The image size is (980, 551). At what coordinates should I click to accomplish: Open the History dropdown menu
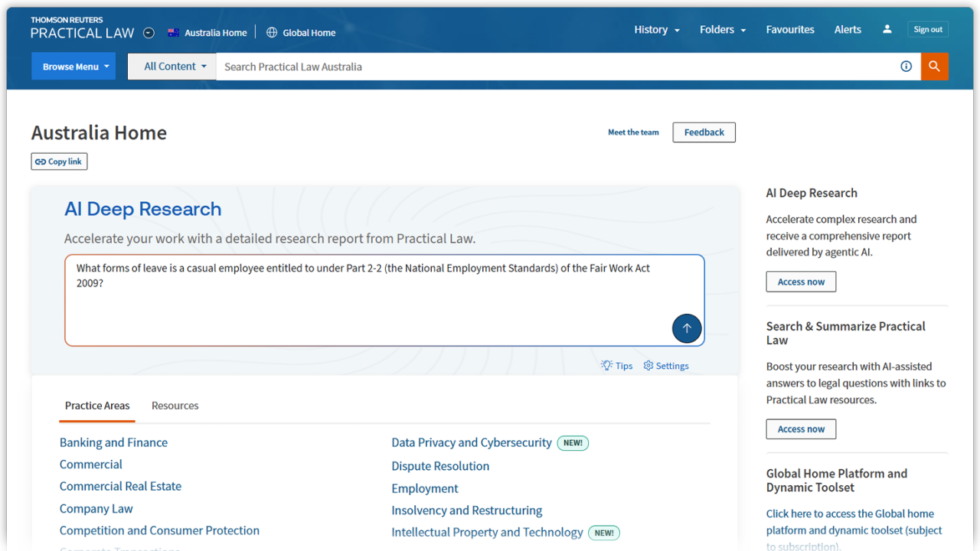(x=657, y=29)
